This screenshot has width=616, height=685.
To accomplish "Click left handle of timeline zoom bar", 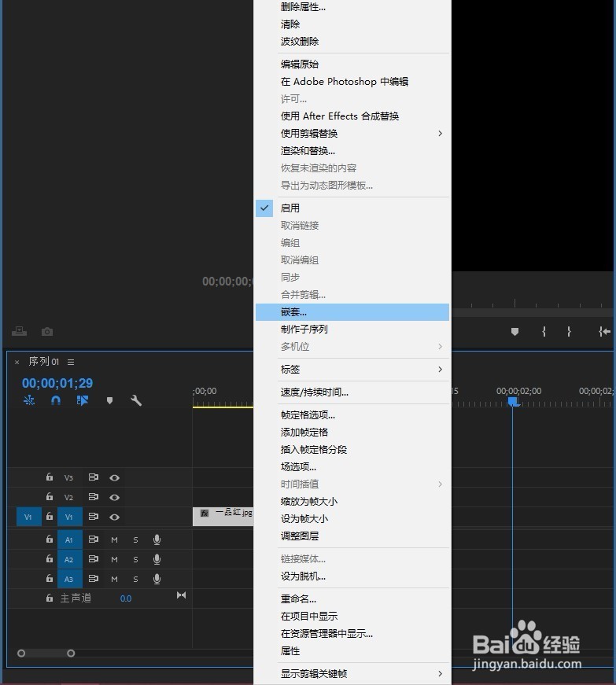I will [21, 654].
